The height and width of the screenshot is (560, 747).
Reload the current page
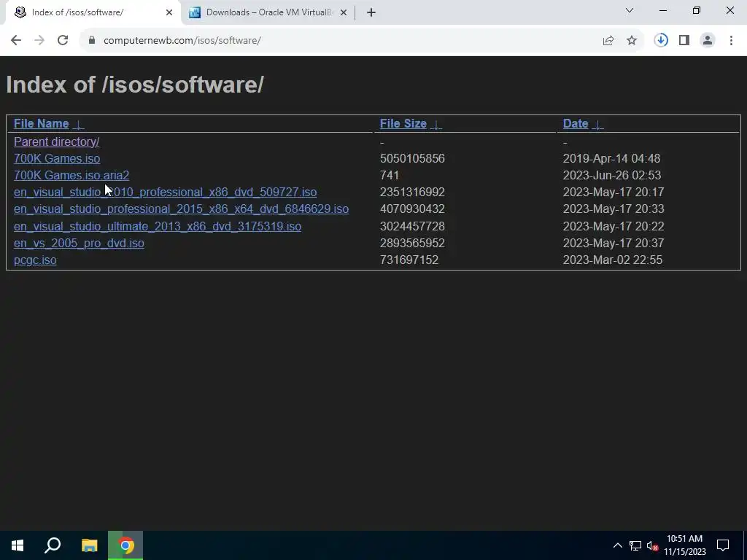click(63, 41)
